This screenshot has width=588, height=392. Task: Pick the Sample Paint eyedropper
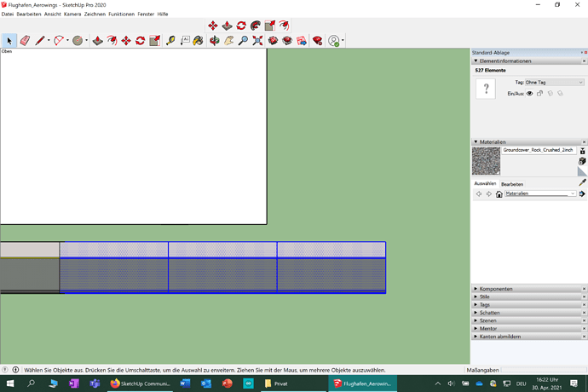point(582,182)
